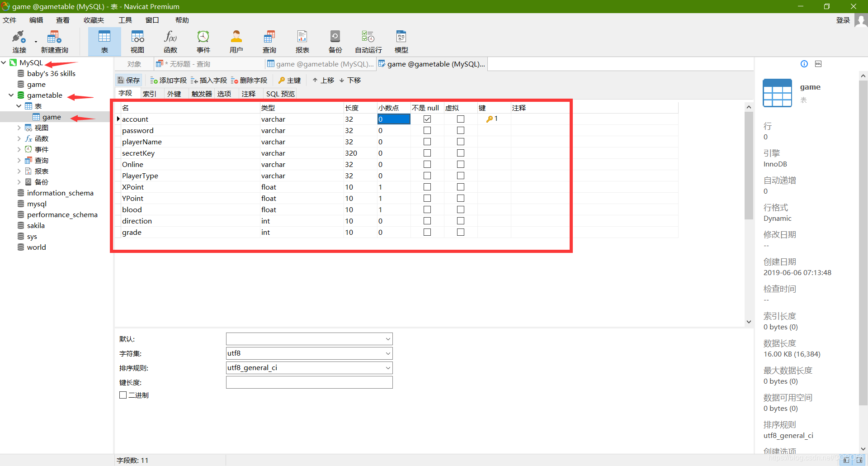Switch to the 索引 indexes tab
The height and width of the screenshot is (466, 868).
point(150,94)
